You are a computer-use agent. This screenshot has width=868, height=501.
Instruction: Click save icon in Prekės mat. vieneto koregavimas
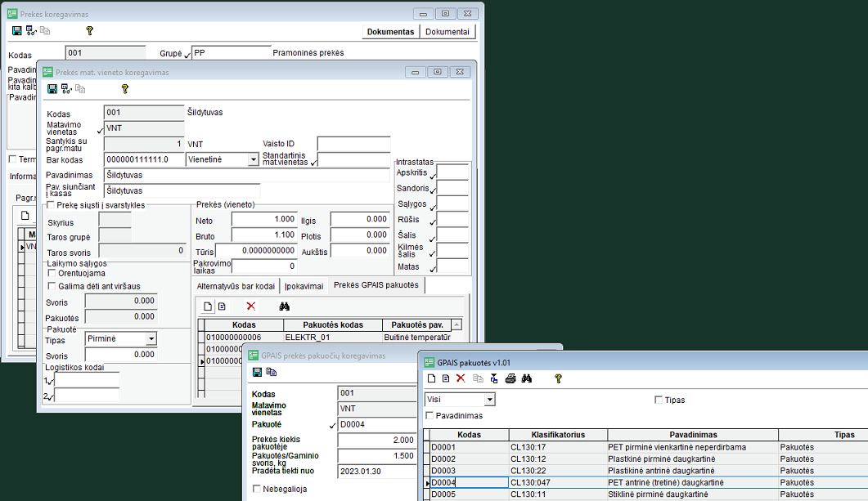tap(52, 89)
